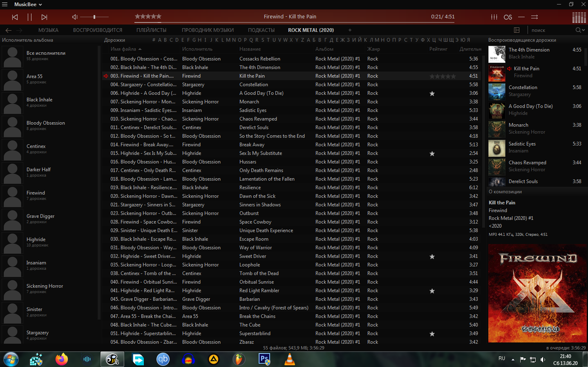
Task: Switch to the МУЗЫКА tab
Action: click(x=48, y=30)
